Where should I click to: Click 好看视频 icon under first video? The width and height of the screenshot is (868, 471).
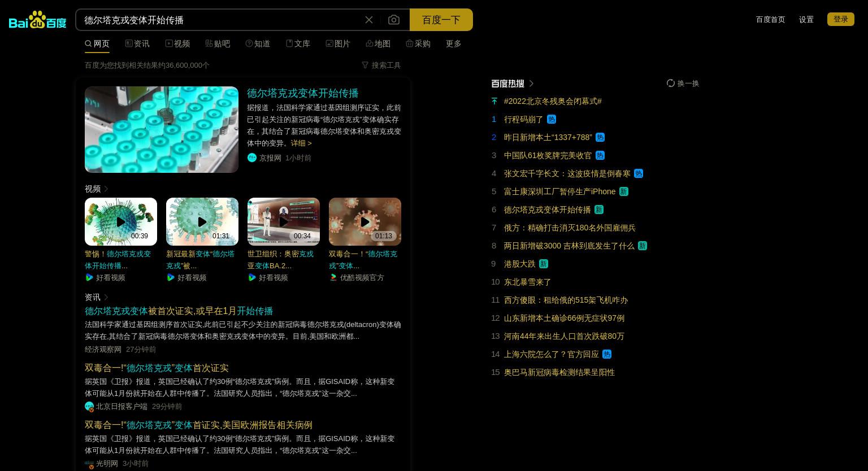89,277
